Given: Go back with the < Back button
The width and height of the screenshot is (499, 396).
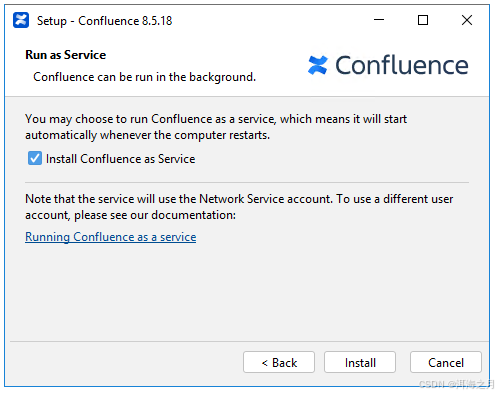Looking at the screenshot, I should tap(279, 362).
